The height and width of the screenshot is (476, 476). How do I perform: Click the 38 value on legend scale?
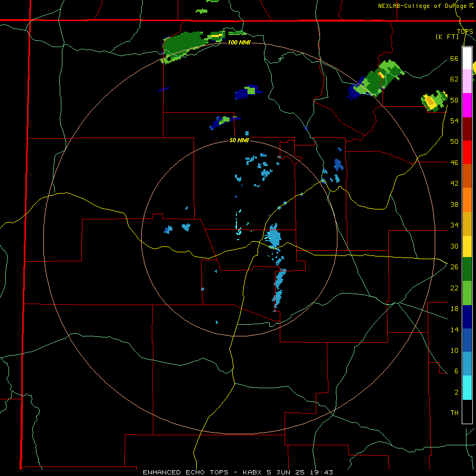[454, 205]
